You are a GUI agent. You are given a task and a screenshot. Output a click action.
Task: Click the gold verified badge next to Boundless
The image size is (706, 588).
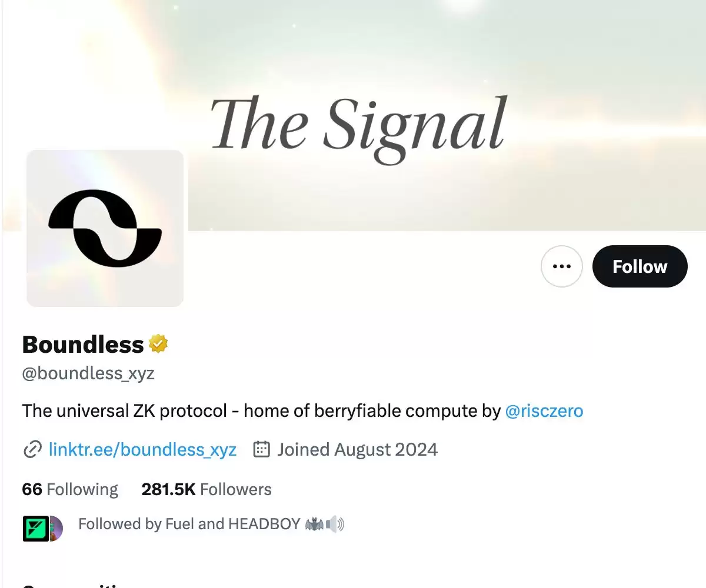click(x=158, y=343)
